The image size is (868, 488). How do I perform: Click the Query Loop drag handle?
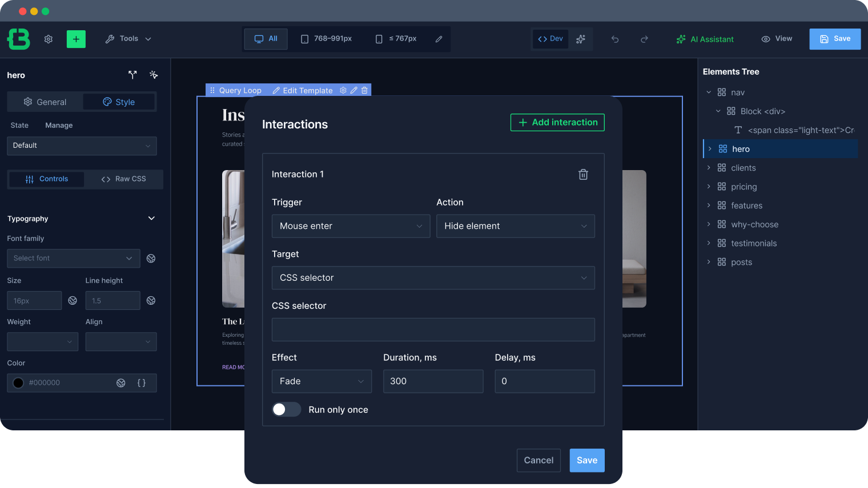(x=212, y=90)
